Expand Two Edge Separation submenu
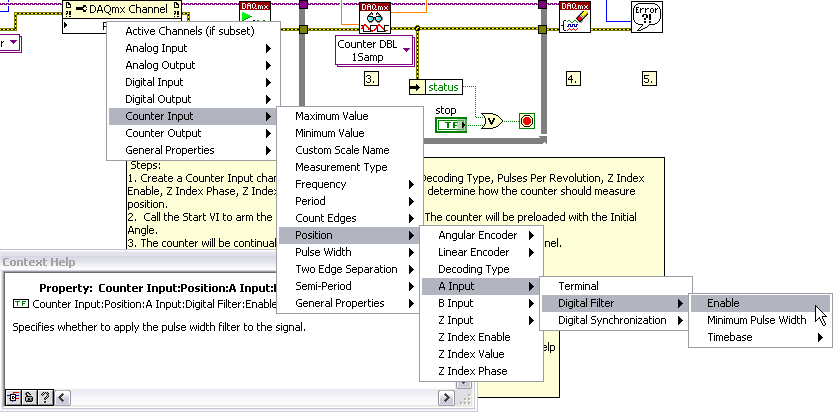The height and width of the screenshot is (413, 833). click(350, 269)
